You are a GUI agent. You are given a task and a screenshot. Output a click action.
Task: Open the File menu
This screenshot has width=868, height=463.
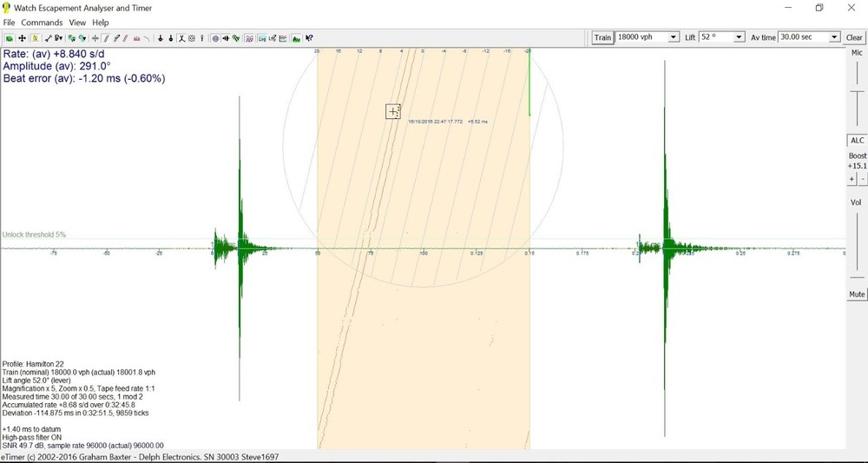click(x=9, y=23)
